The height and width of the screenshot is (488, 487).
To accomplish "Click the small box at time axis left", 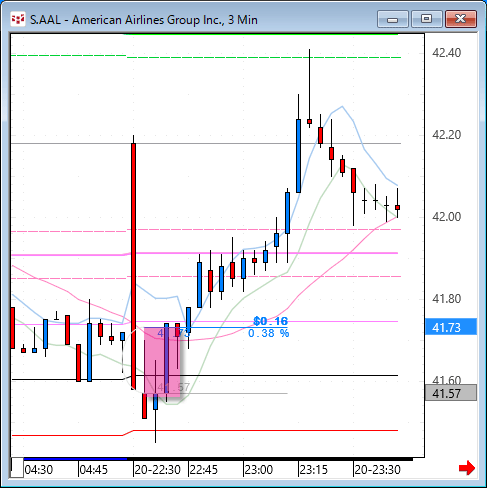I will (x=17, y=467).
